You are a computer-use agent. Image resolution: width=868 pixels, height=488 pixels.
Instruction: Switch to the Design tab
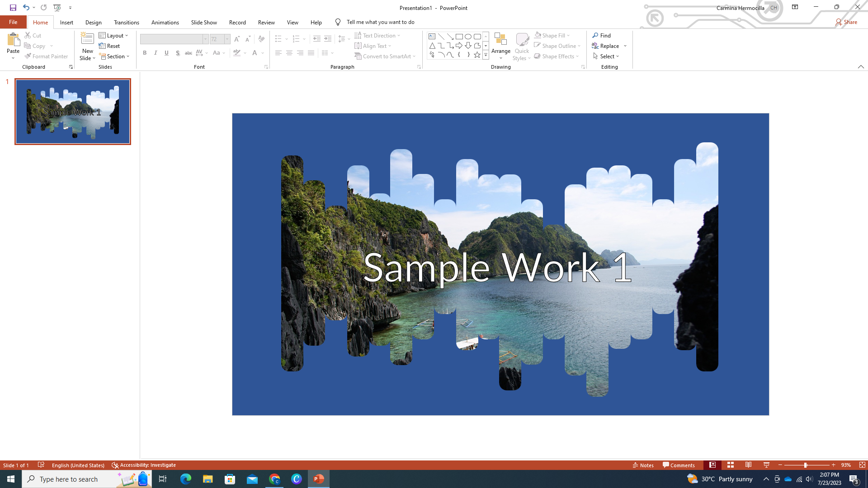click(x=94, y=22)
